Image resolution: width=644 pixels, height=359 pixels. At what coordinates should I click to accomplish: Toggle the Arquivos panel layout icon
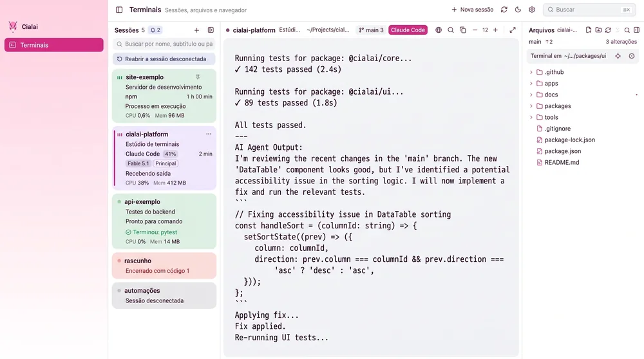[637, 30]
